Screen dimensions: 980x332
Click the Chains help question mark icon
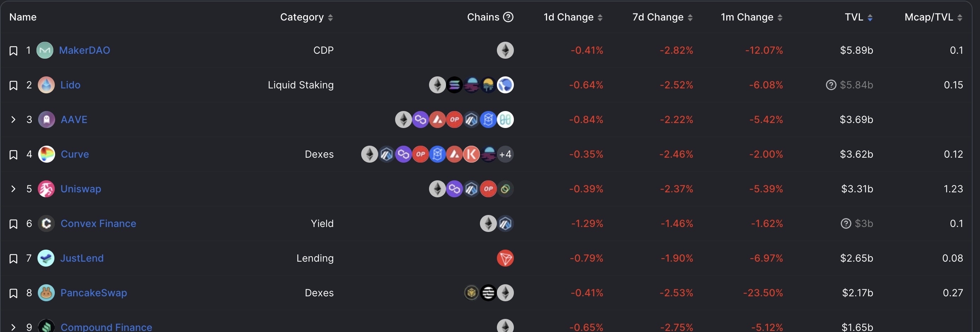coord(508,17)
